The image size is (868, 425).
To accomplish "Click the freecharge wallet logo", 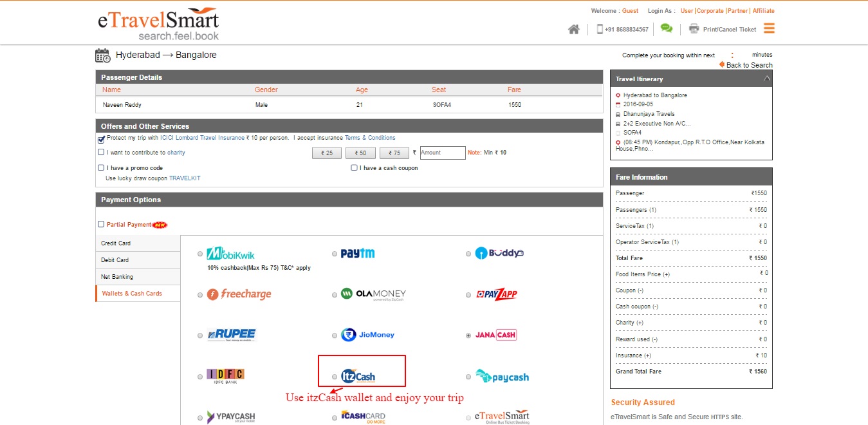I will click(x=239, y=294).
